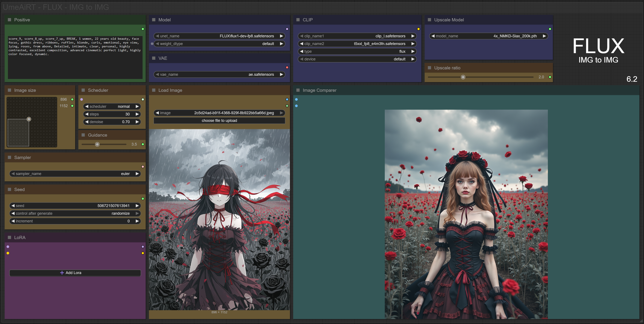Click the Scheduler node title bar
644x324 pixels.
(98, 90)
